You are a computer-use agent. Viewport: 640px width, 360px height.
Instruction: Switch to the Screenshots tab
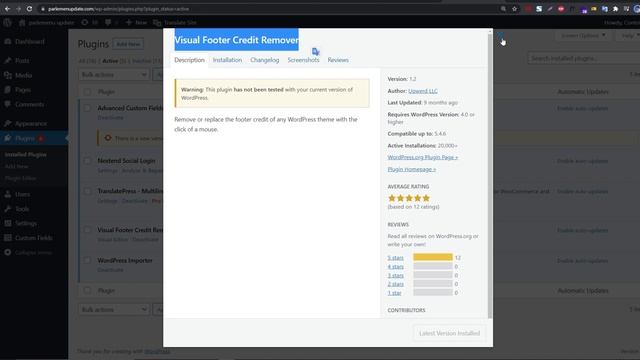coord(303,60)
